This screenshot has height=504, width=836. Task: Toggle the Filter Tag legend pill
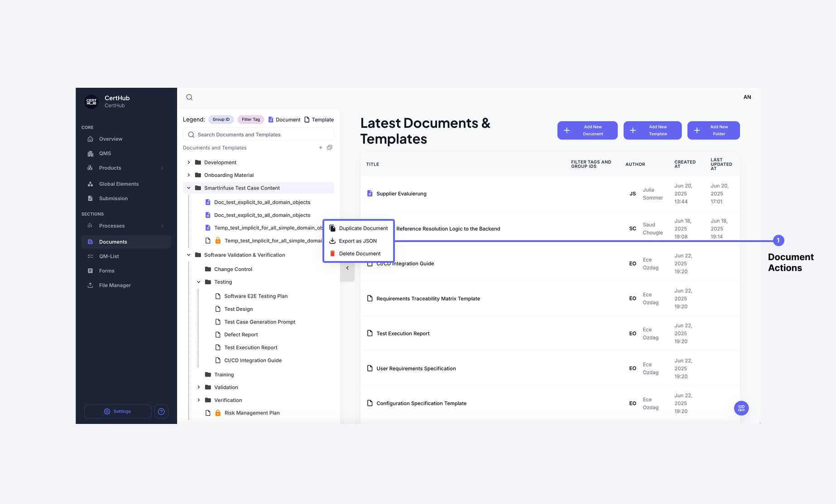tap(250, 119)
